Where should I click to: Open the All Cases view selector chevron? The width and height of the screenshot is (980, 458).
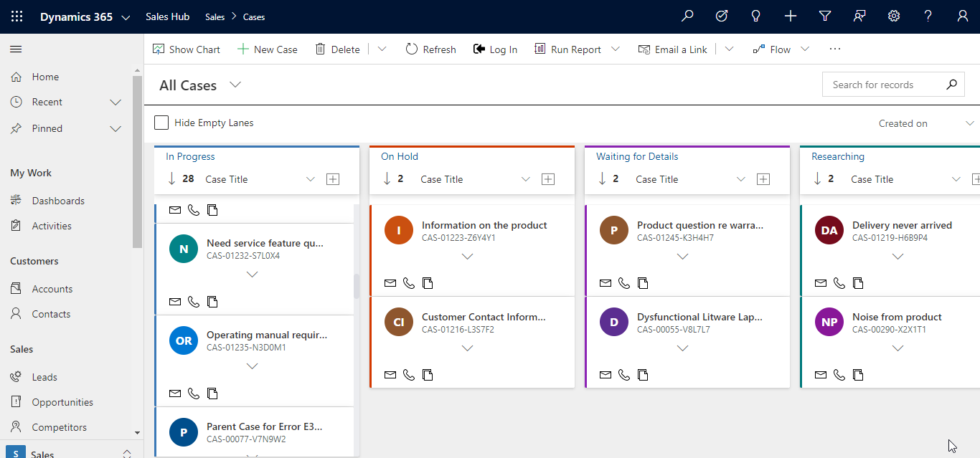tap(235, 85)
